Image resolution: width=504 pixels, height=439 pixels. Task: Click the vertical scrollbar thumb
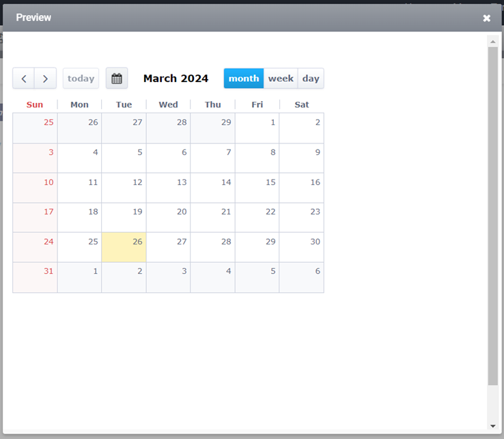point(492,216)
